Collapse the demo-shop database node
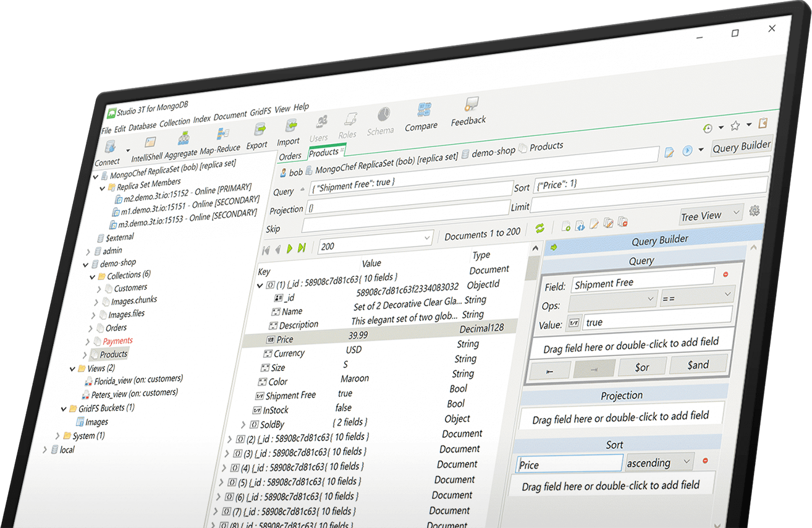 (86, 265)
